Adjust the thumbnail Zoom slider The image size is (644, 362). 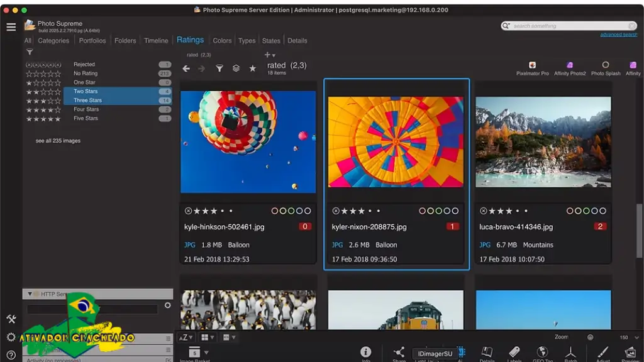[x=590, y=337]
